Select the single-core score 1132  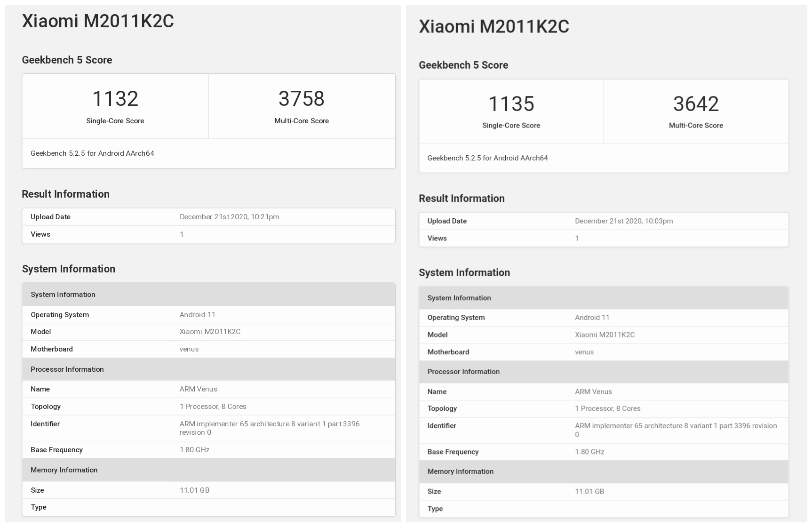point(115,99)
